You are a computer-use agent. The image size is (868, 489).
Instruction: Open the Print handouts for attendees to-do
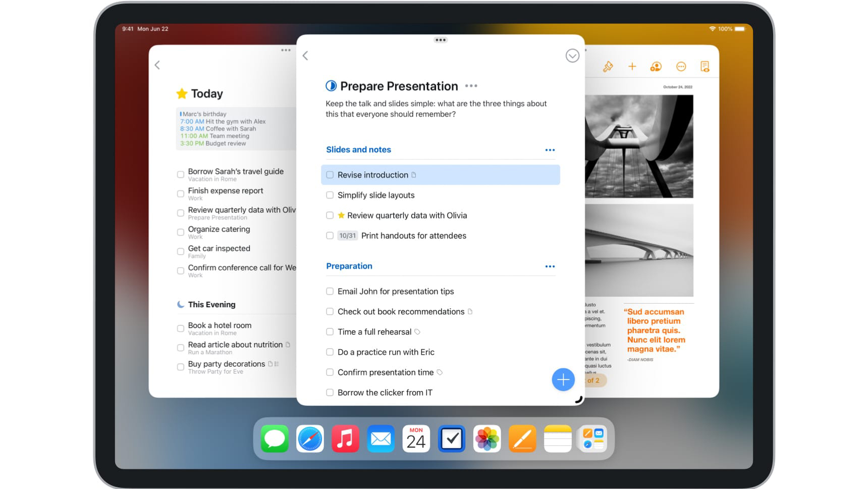pos(413,236)
